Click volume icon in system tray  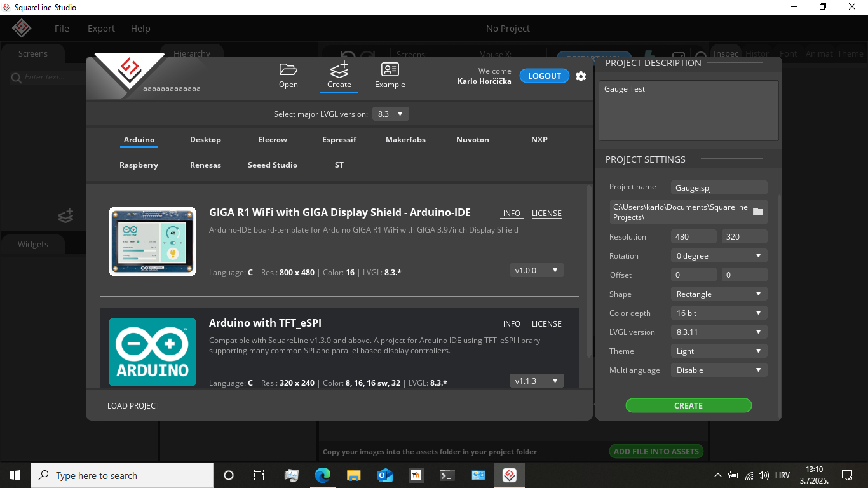point(764,475)
